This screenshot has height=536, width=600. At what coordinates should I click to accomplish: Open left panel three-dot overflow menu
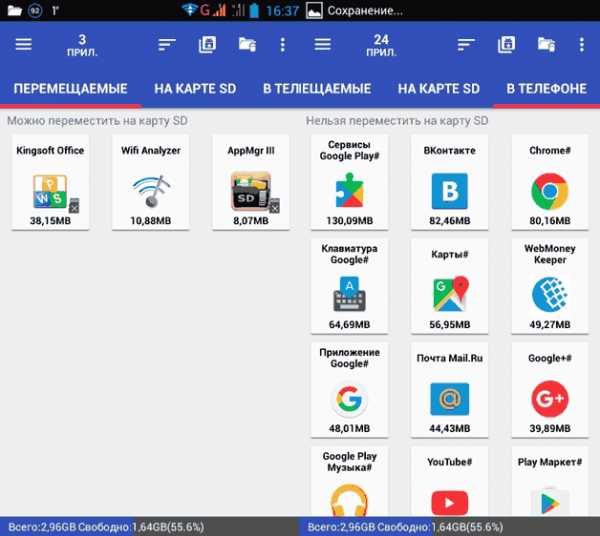[282, 45]
